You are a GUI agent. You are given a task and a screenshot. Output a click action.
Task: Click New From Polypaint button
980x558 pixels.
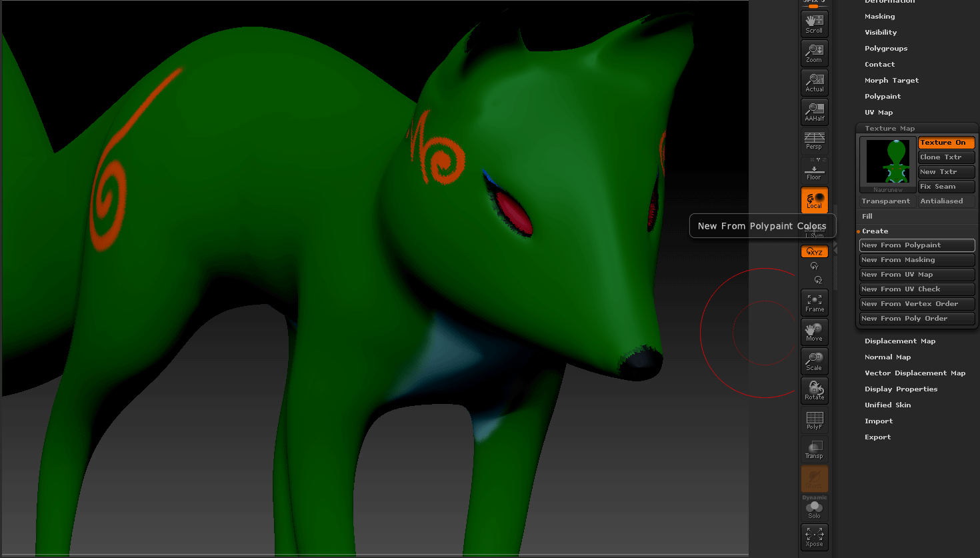pyautogui.click(x=917, y=245)
